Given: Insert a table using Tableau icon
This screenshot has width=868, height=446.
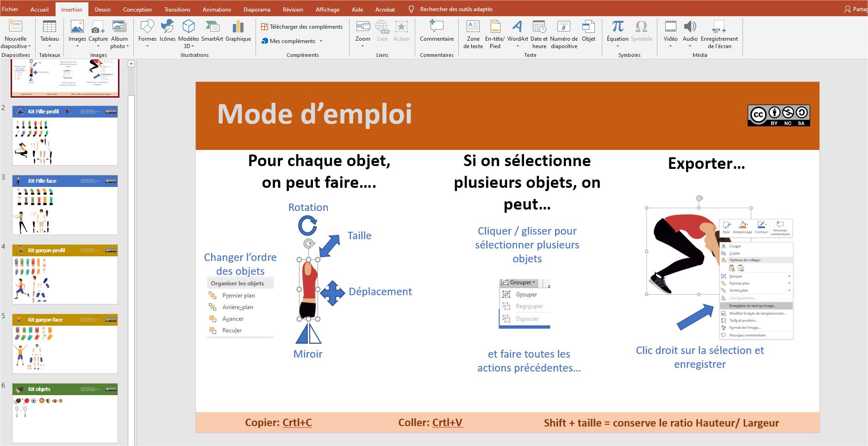Looking at the screenshot, I should (49, 27).
